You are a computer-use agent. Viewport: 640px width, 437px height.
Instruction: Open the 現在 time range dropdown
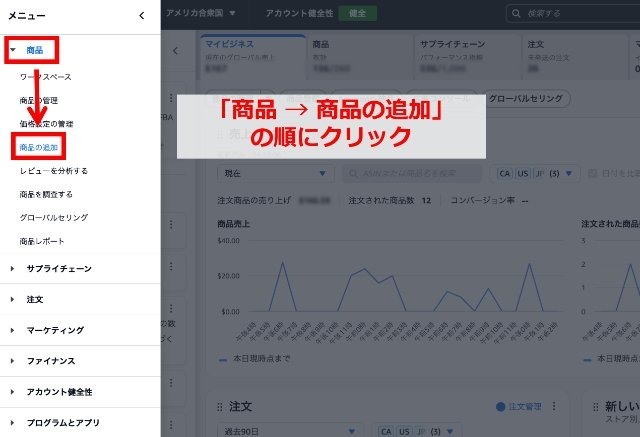[275, 173]
